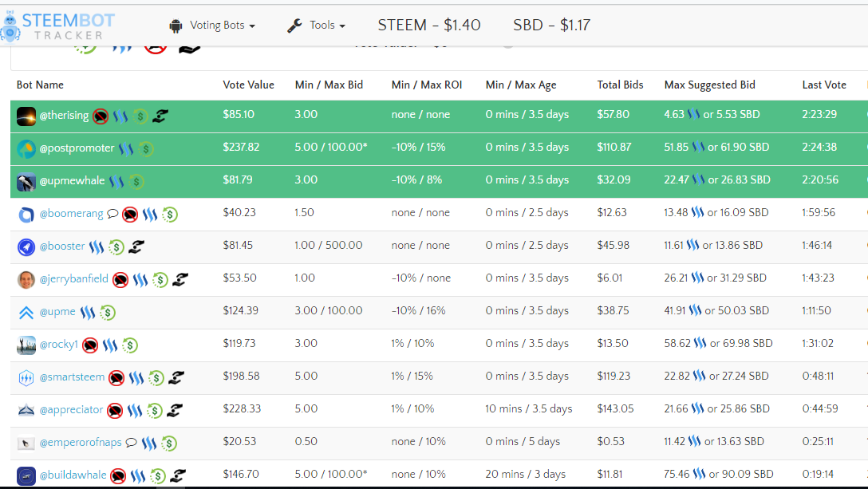Click the Steem icon beside @upme name

tap(88, 313)
